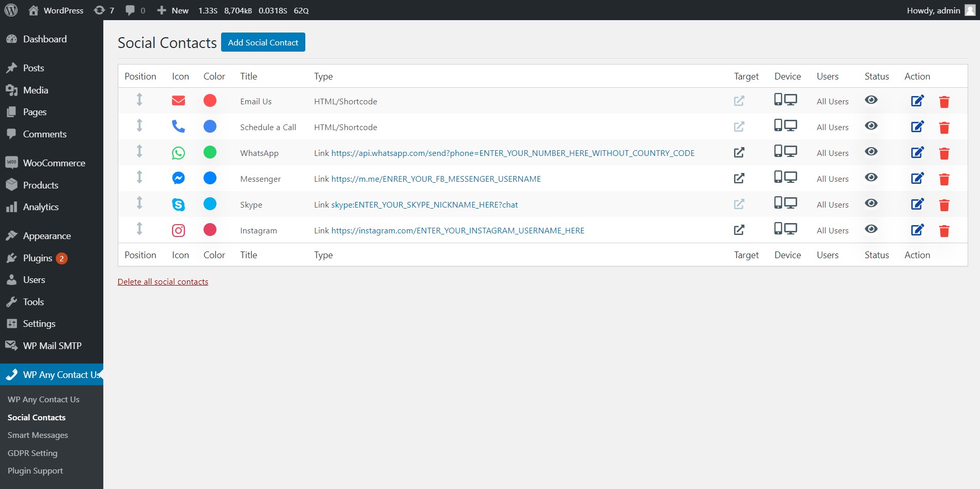This screenshot has width=980, height=489.
Task: Edit the Skype social contact
Action: [x=917, y=204]
